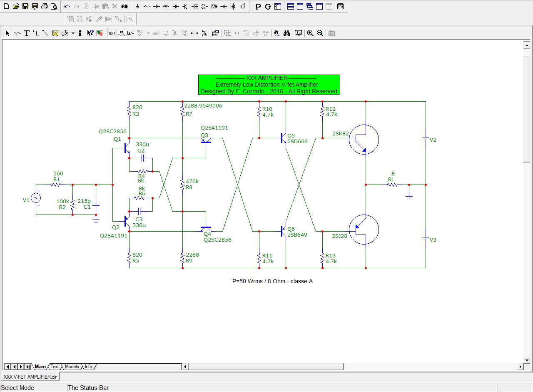Open the properties dialog icon
Image resolution: width=533 pixels, height=392 pixels.
[x=215, y=33]
